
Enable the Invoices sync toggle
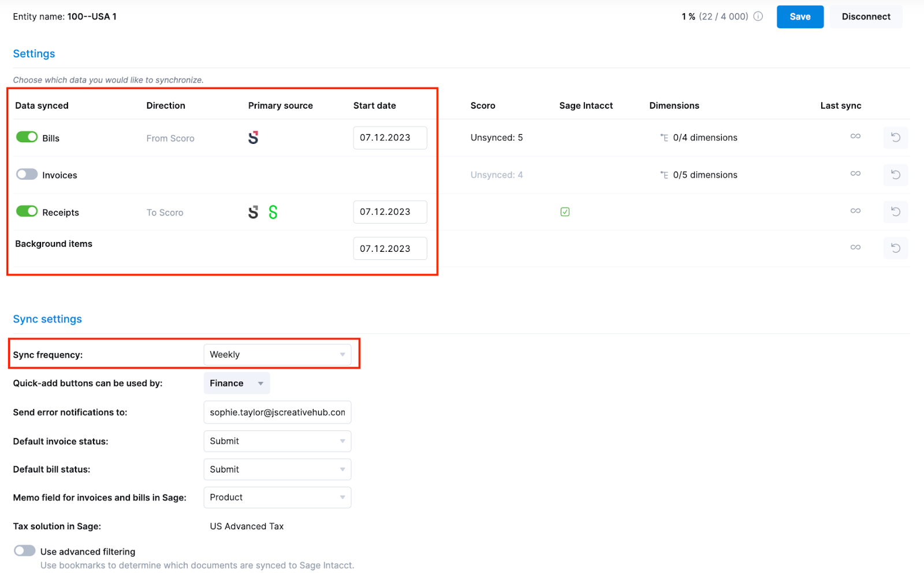pyautogui.click(x=27, y=174)
